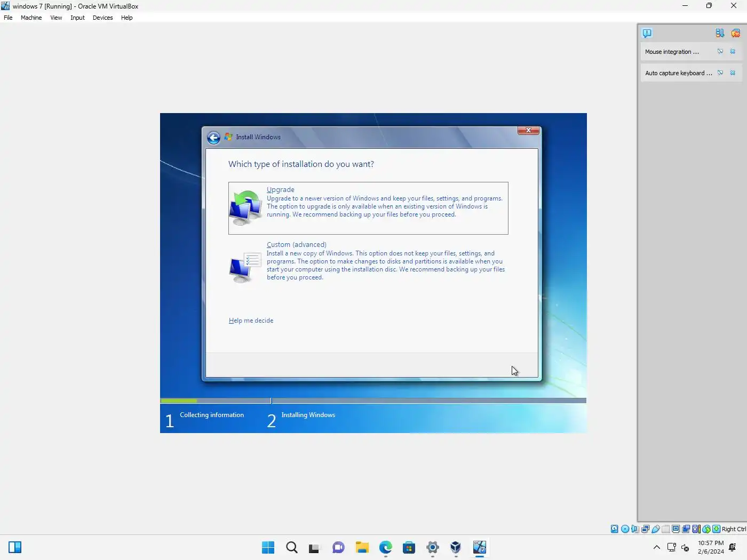The image size is (747, 560).
Task: Expand the Mouse integration notification text
Action: (672, 52)
